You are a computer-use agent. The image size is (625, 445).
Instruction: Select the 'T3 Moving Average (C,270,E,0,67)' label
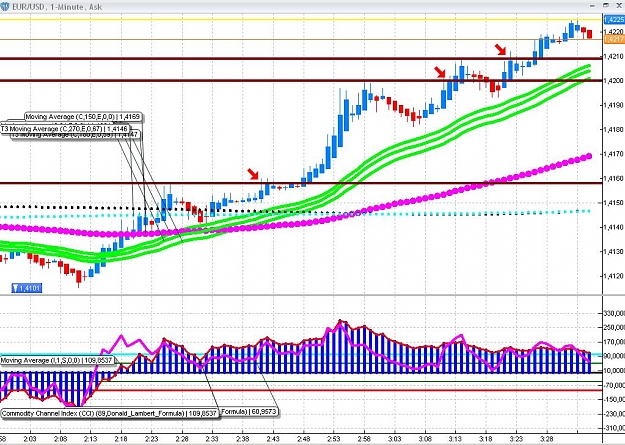click(x=65, y=129)
